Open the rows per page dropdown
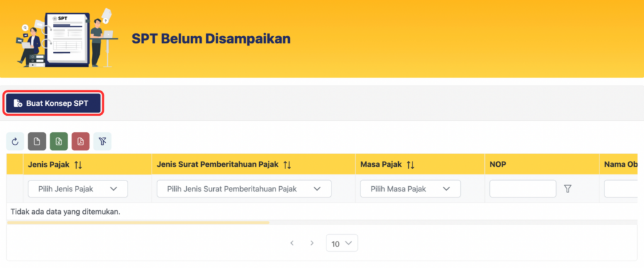The image size is (644, 268). point(341,243)
